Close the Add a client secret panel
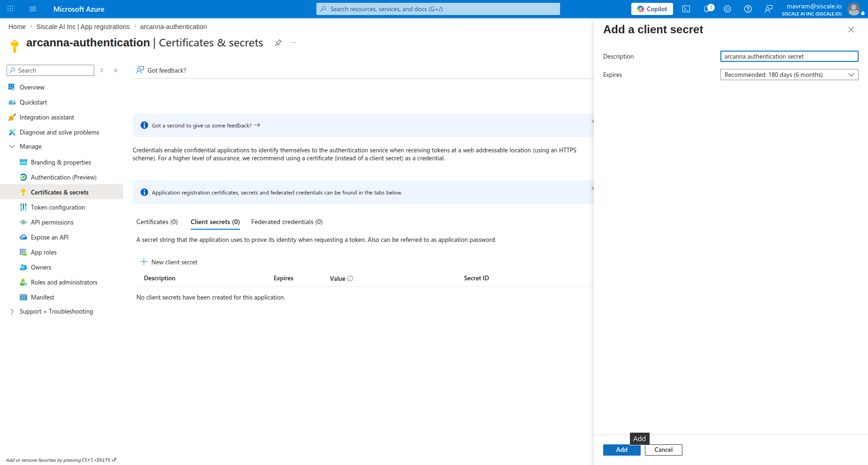Viewport: 868px width, 465px height. [851, 30]
